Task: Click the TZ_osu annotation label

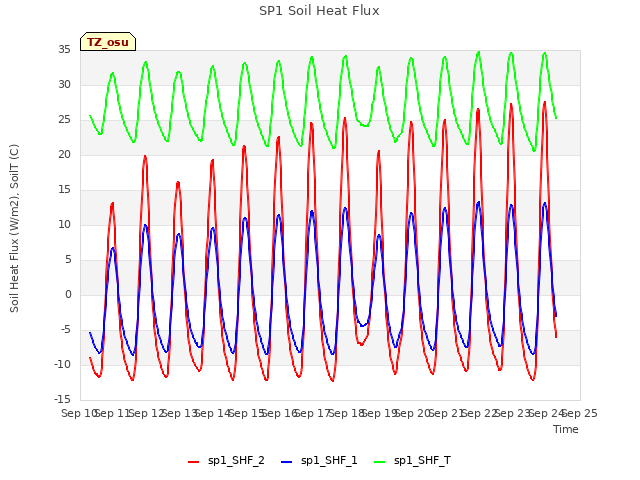Action: tap(108, 42)
